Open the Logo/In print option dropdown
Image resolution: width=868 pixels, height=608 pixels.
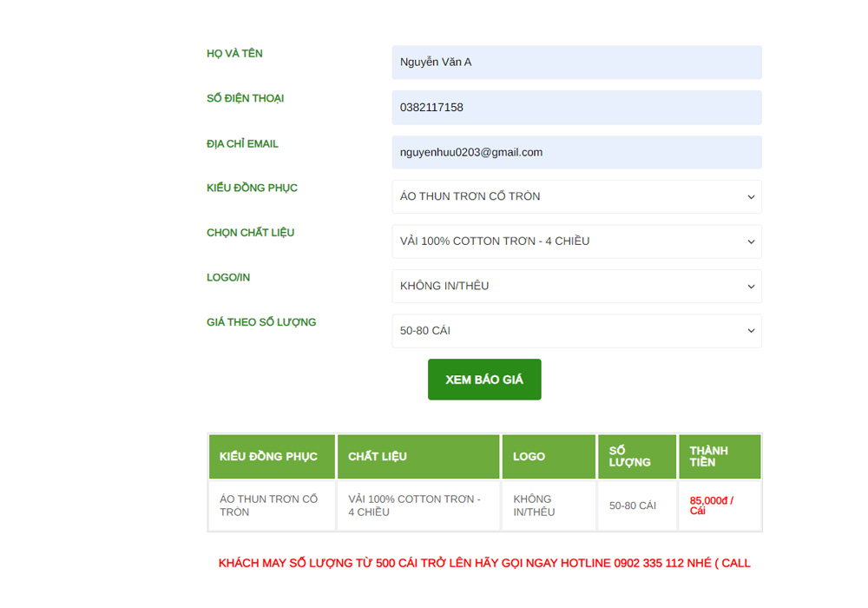[x=576, y=286]
